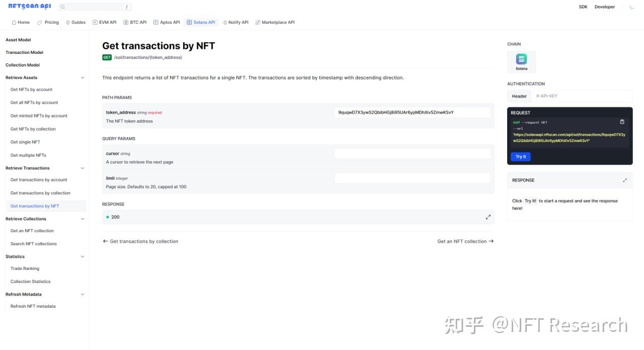Expand the Statistics section chevron
Viewport: 644px width, 350px height.
[x=82, y=256]
